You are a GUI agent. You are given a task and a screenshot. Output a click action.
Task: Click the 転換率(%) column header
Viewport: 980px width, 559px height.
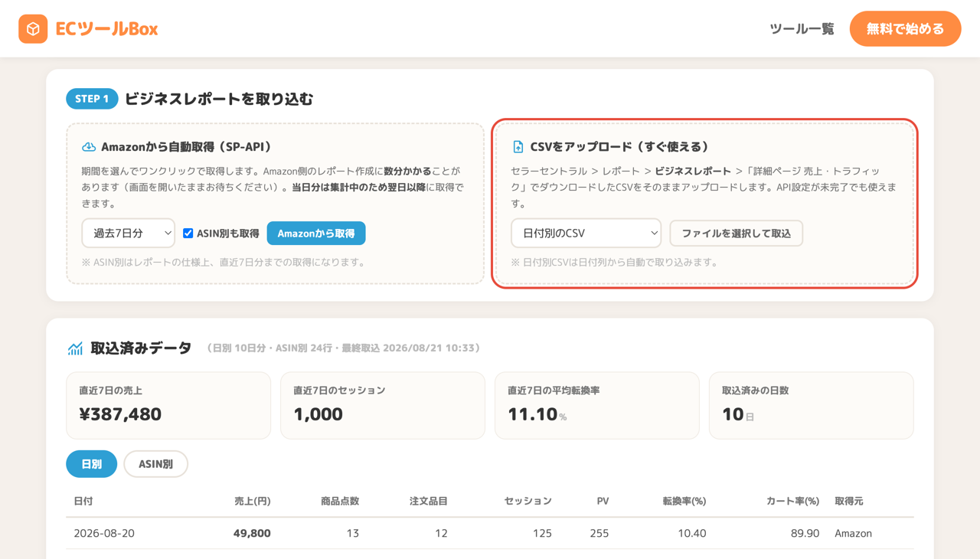tap(684, 501)
